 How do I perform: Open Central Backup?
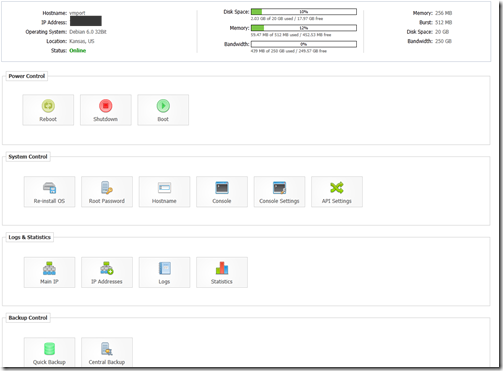(107, 353)
